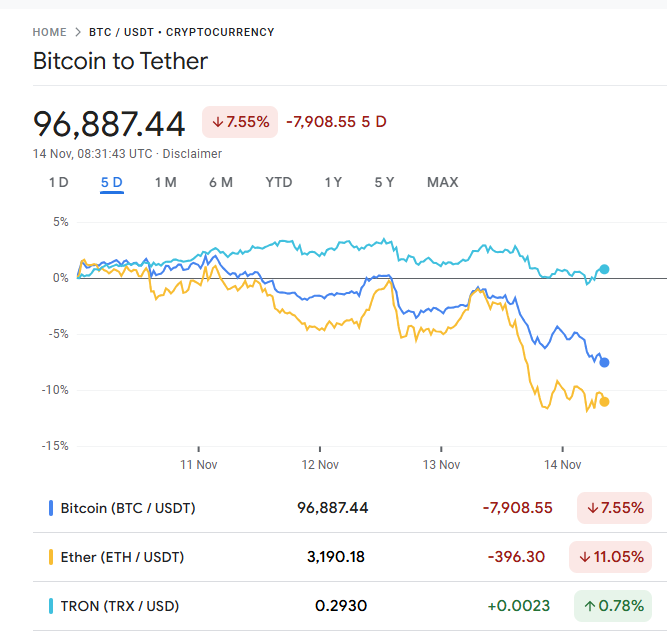The width and height of the screenshot is (667, 639).
Task: Select the 1 D time range tab
Action: tap(58, 182)
